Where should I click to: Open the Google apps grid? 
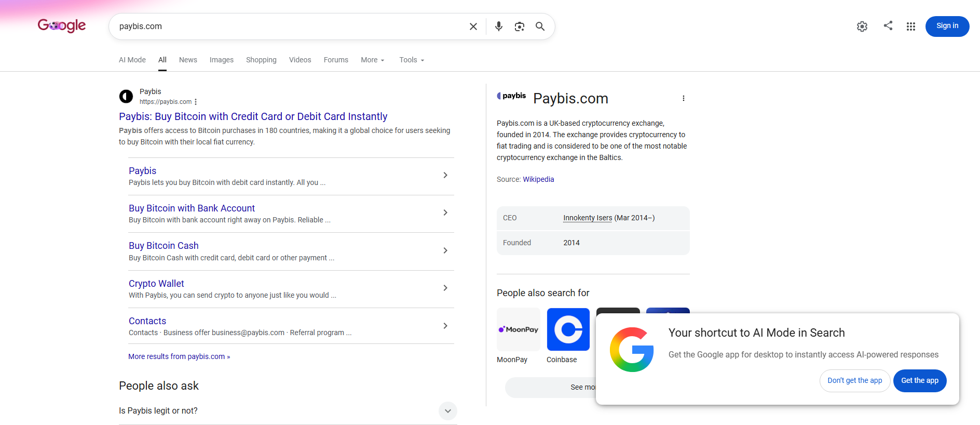click(911, 26)
